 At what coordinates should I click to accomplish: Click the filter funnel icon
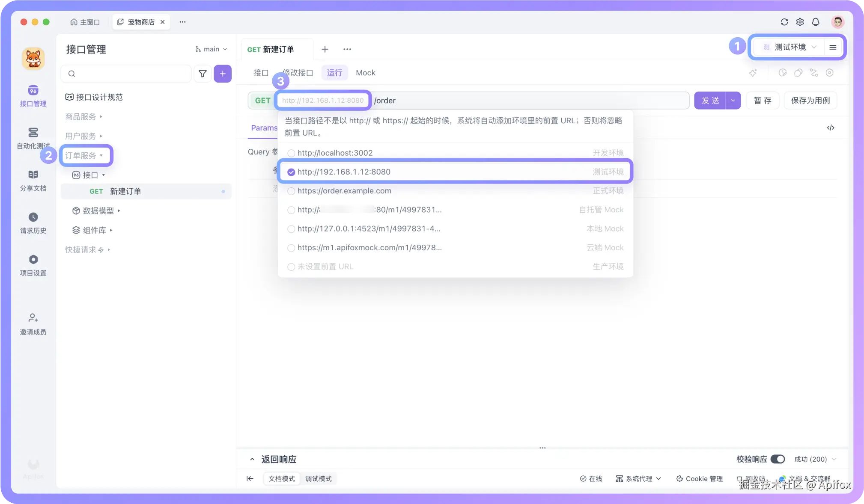coord(203,74)
